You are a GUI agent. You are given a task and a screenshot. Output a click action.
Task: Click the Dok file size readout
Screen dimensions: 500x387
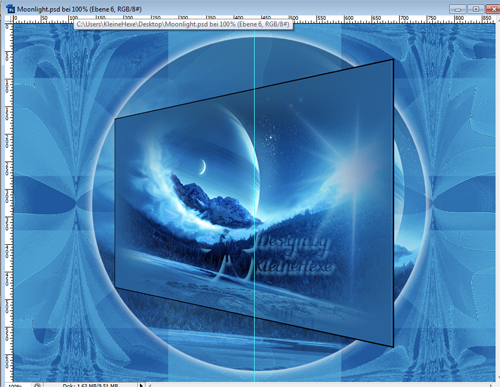point(90,385)
